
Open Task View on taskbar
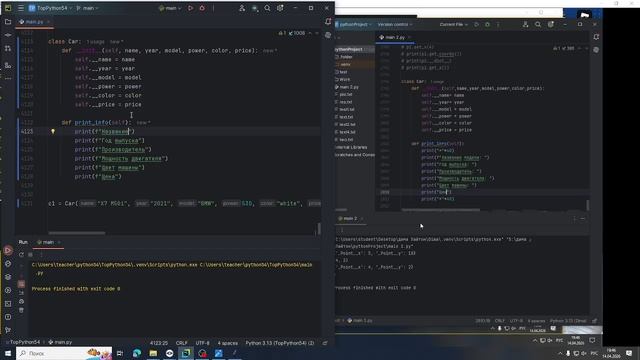[x=120, y=353]
